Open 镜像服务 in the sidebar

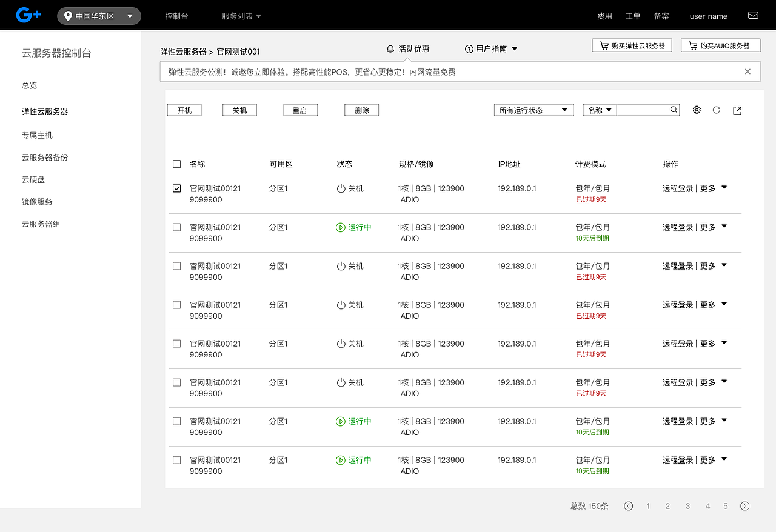[37, 202]
